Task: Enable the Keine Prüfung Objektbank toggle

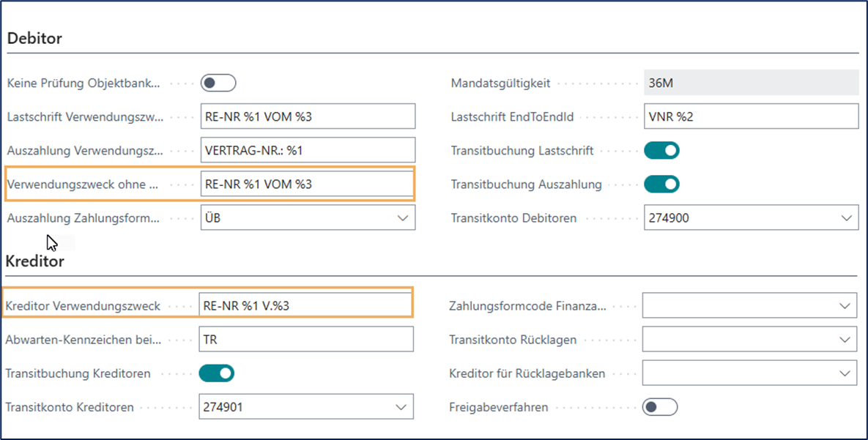Action: (x=218, y=83)
